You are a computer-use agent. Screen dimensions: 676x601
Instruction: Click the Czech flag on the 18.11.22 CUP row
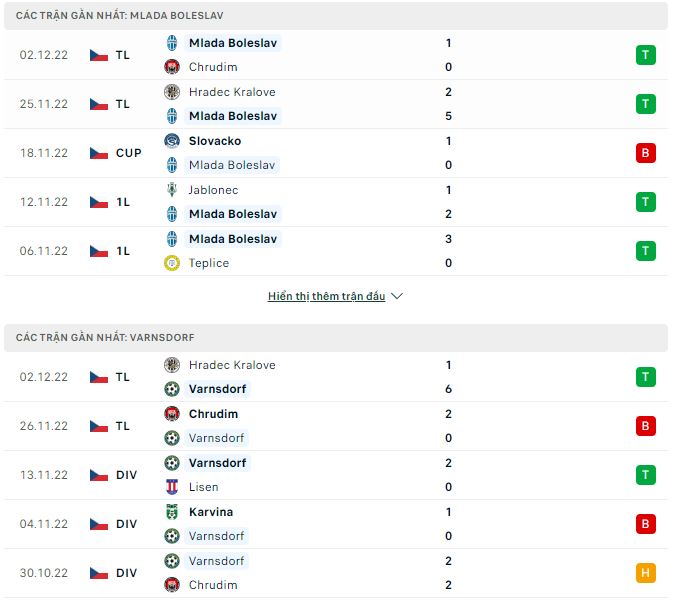99,153
